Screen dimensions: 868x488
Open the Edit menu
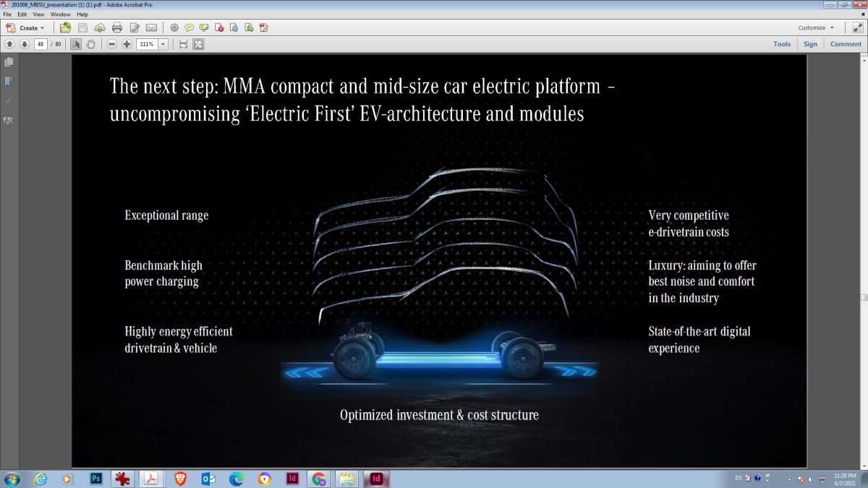click(21, 14)
